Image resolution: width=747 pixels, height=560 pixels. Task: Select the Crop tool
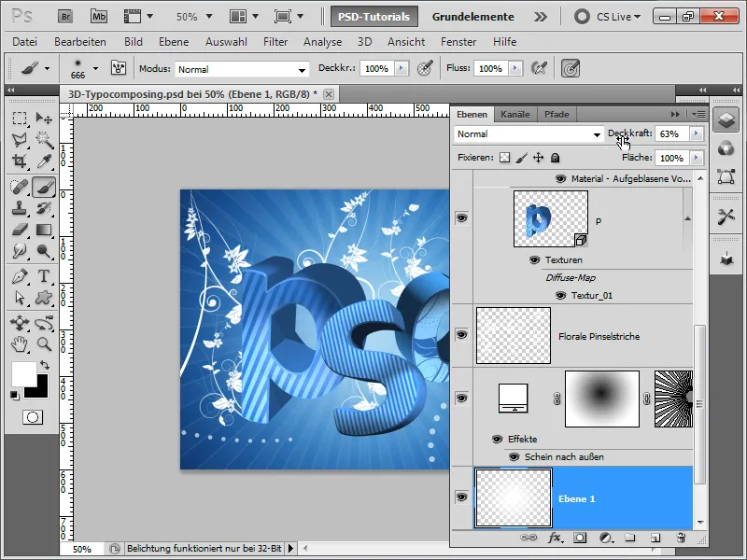(x=19, y=161)
